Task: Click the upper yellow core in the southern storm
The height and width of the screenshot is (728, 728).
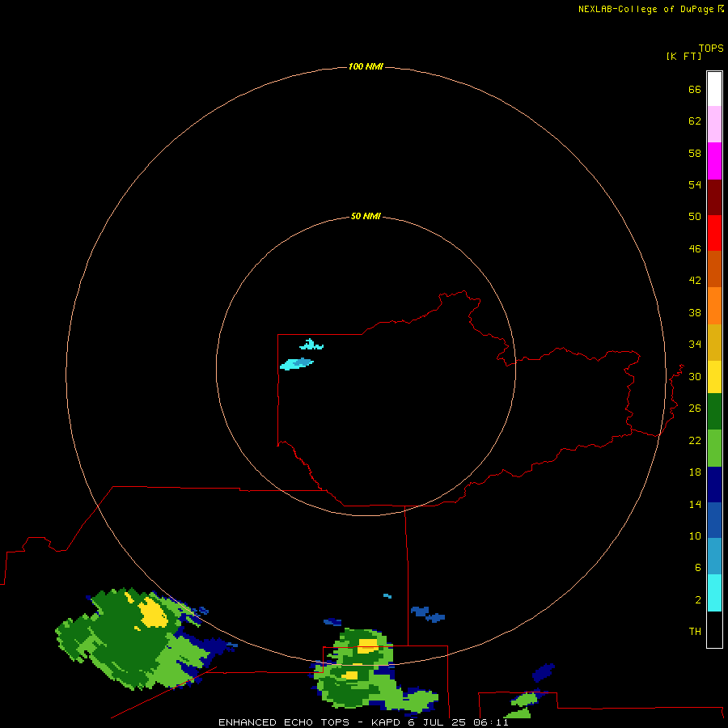Action: click(x=368, y=645)
